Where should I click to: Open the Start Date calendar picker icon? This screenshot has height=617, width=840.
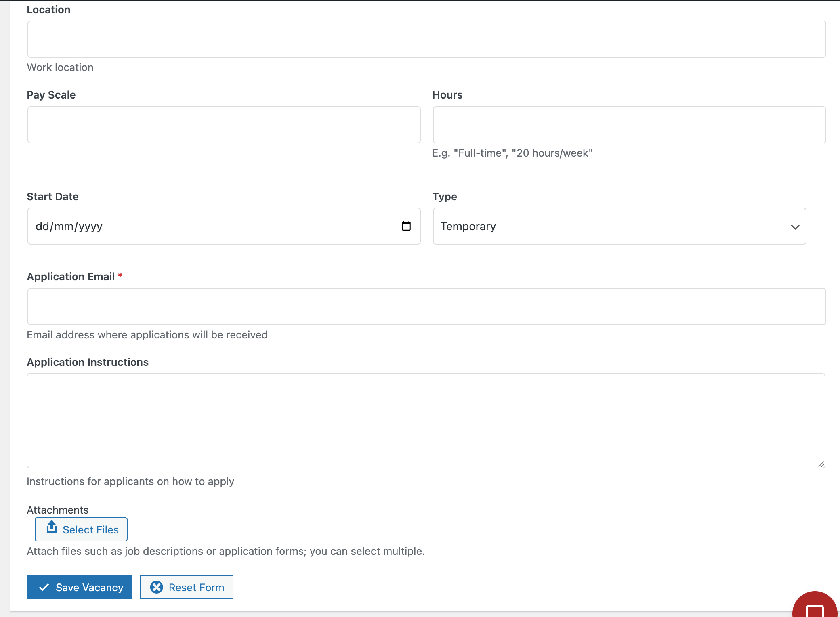(406, 226)
